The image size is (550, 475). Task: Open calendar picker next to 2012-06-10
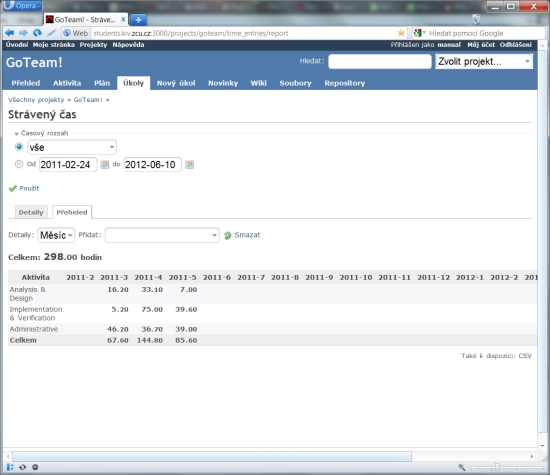(189, 165)
